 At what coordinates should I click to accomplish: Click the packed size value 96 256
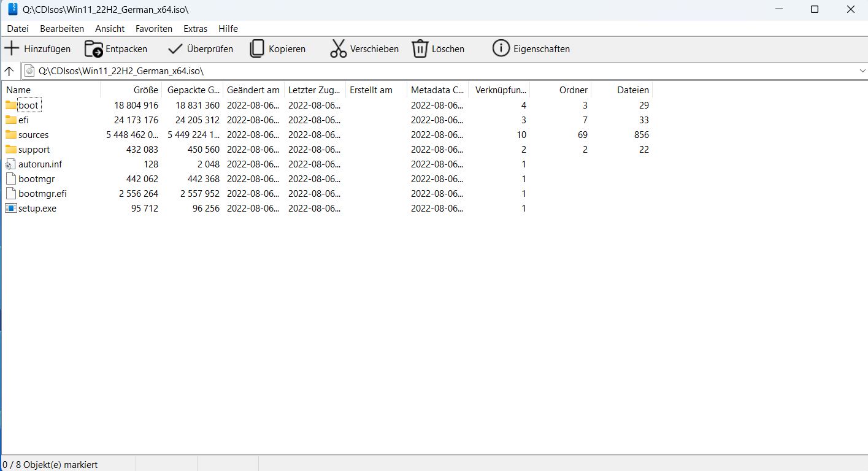[x=206, y=208]
